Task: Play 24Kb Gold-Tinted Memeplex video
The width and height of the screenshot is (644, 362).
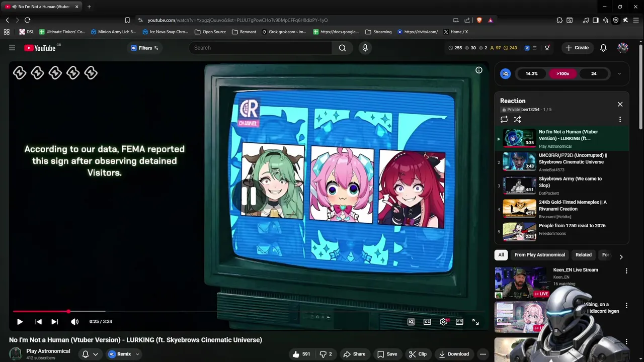Action: tap(562, 209)
